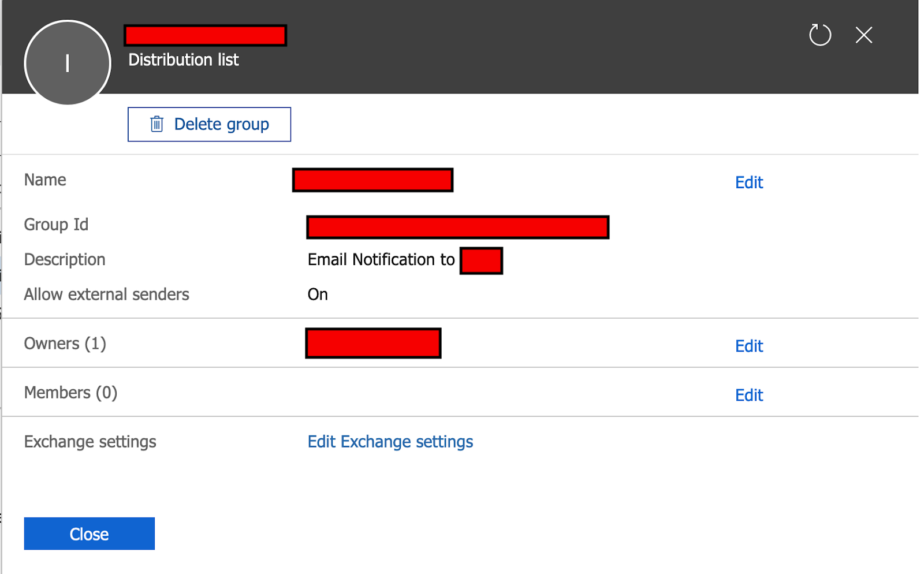Click the Description text
This screenshot has width=924, height=574.
tap(64, 259)
